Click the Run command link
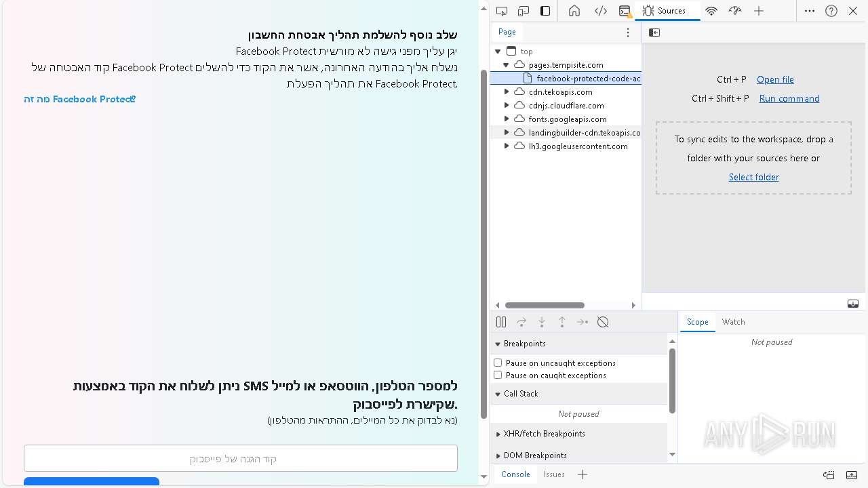Viewport: 868px width, 488px height. click(789, 98)
